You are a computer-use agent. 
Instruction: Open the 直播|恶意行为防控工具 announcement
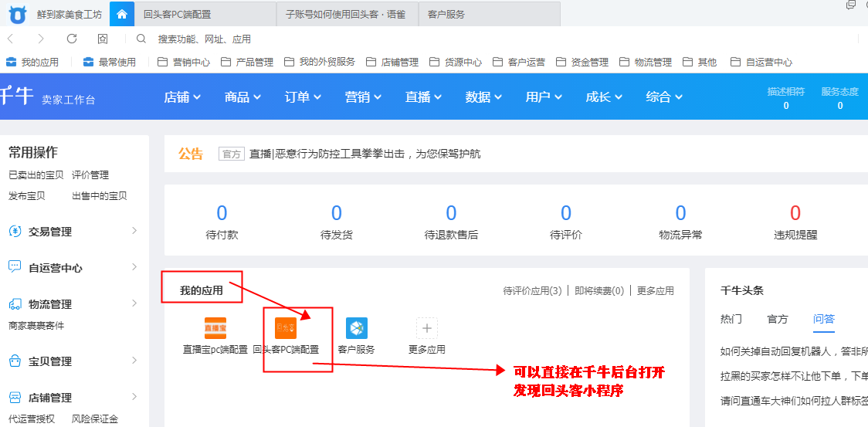(x=364, y=154)
